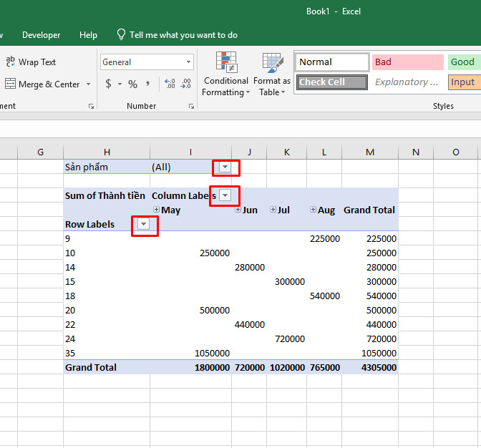Expand the May column group
481x448 pixels.
pos(157,210)
